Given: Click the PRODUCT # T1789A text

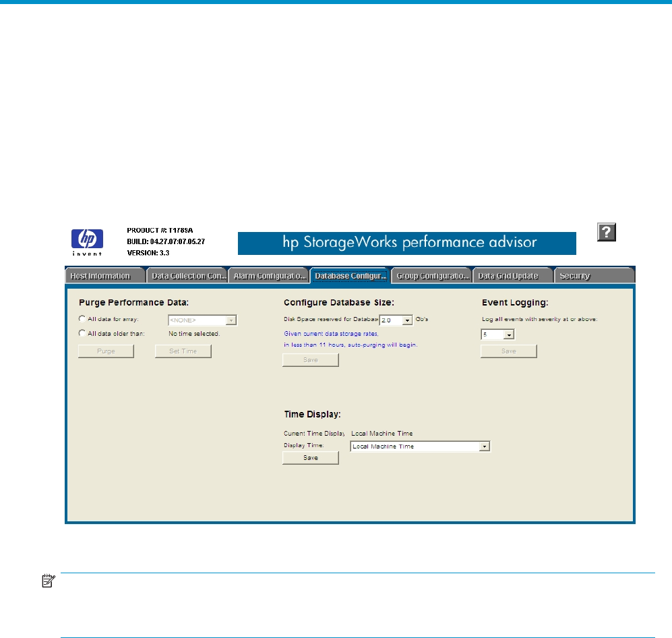Looking at the screenshot, I should (160, 230).
